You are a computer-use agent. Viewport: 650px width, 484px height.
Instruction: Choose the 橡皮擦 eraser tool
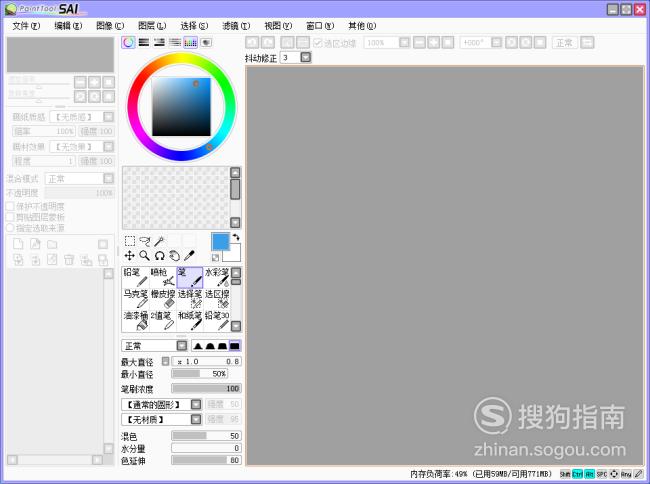162,299
